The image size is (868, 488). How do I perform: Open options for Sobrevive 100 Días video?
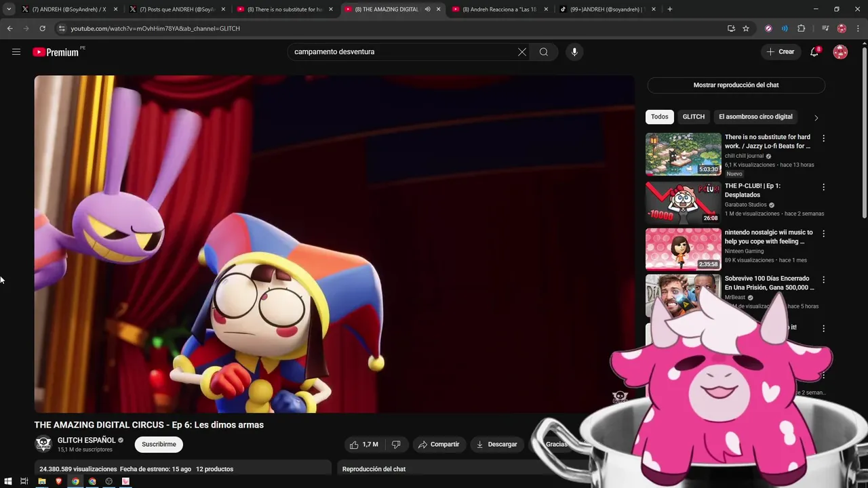click(824, 280)
